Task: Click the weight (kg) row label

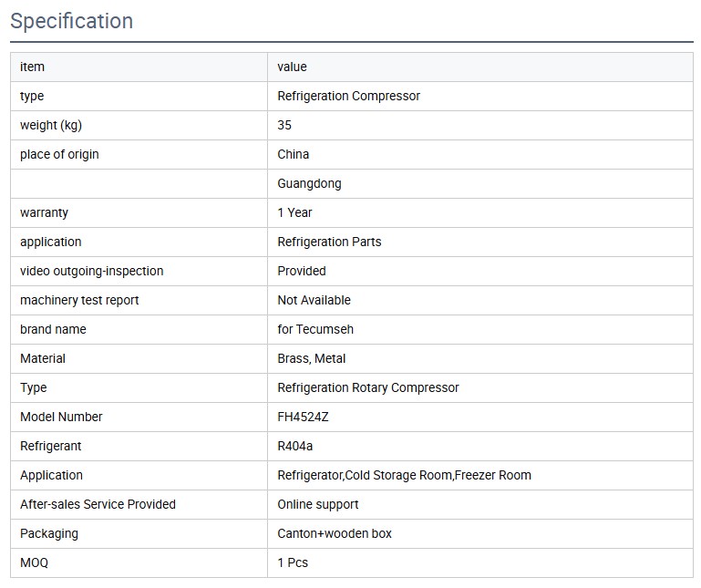Action: [51, 125]
